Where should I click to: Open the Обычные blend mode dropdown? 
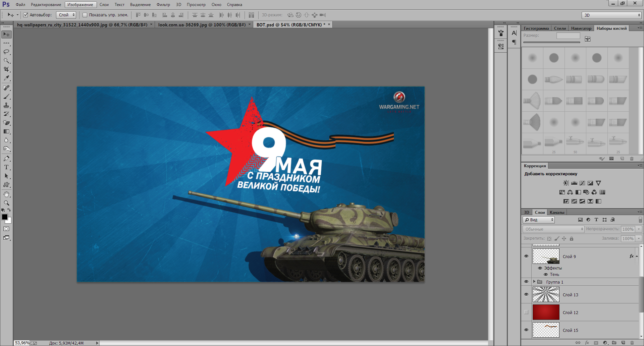pos(553,229)
